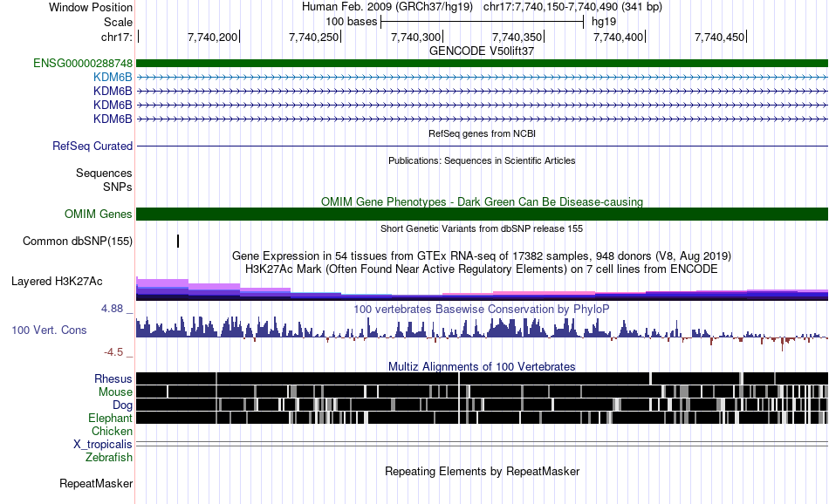Click the ENSG00000288748 gene label
Viewport: 829px width, 504px height.
(83, 64)
